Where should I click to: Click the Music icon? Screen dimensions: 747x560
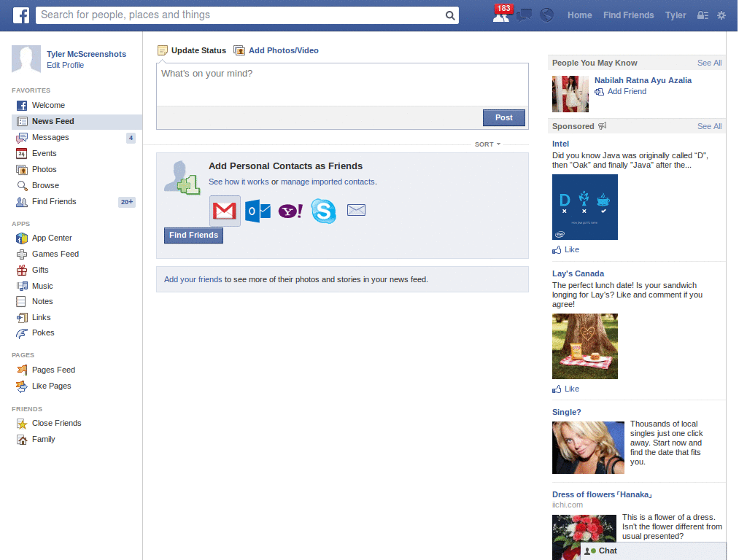tap(22, 286)
